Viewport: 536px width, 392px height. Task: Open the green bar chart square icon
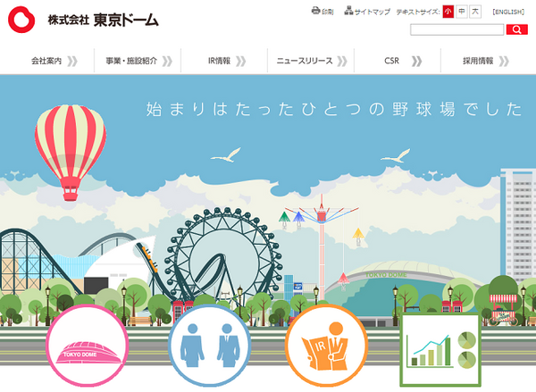(440, 350)
